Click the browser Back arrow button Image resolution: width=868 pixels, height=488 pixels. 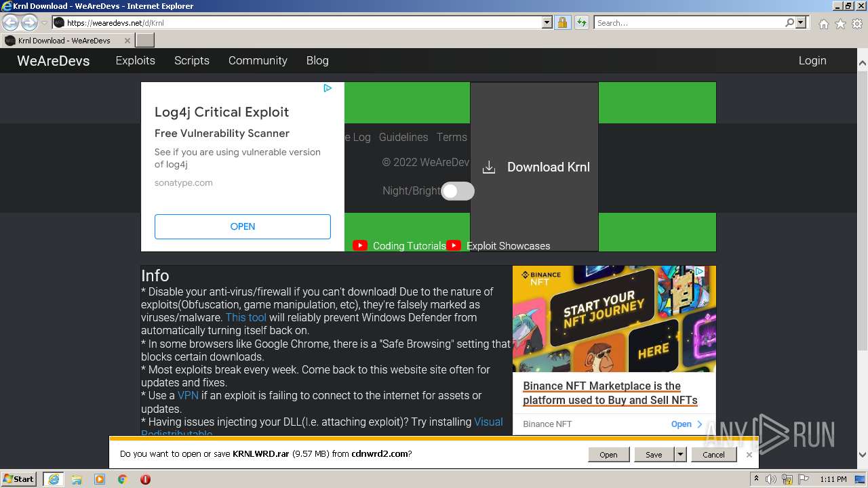click(10, 22)
